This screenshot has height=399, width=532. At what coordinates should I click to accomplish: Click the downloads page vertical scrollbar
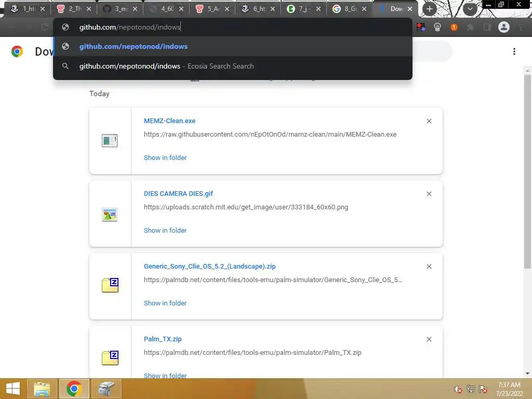527,171
